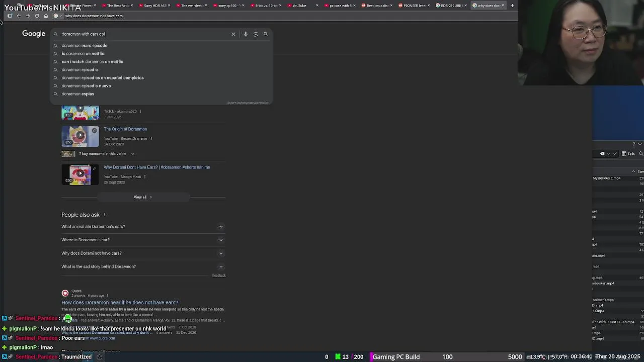The height and width of the screenshot is (362, 644).
Task: Play the TikTok video thumbnail
Action: pos(80,112)
